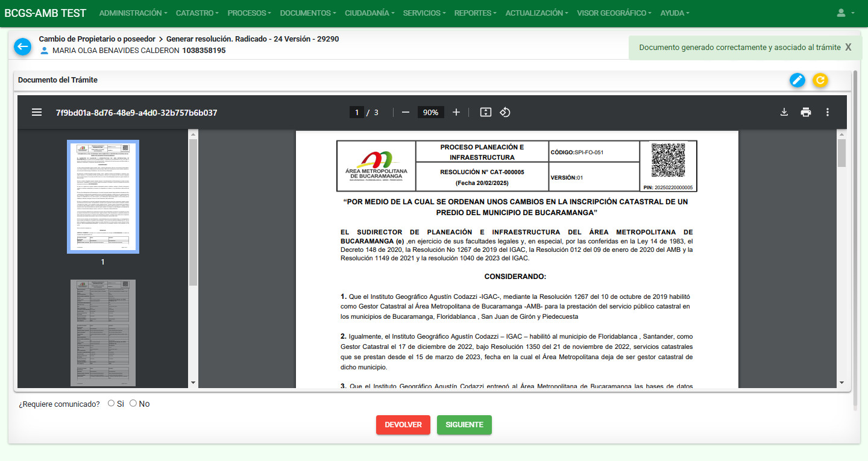Image resolution: width=868 pixels, height=461 pixels.
Task: Open the VISOR GEOGRÁFICO dropdown
Action: point(614,13)
